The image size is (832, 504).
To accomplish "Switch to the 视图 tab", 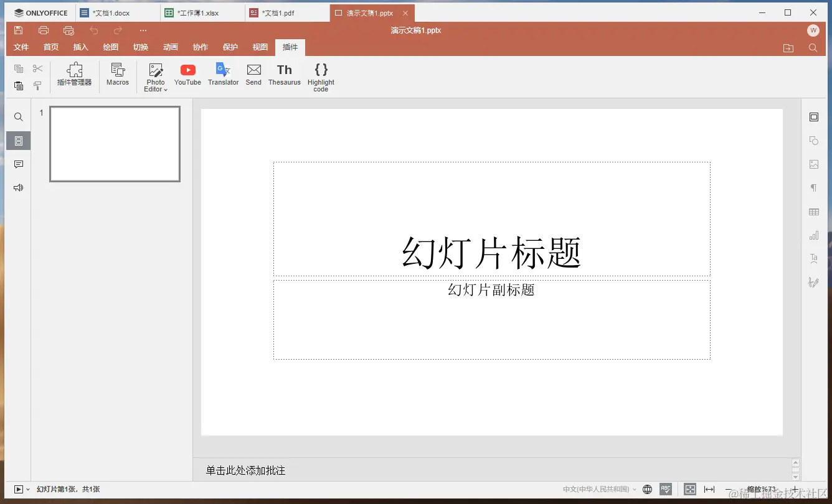I will click(x=260, y=47).
